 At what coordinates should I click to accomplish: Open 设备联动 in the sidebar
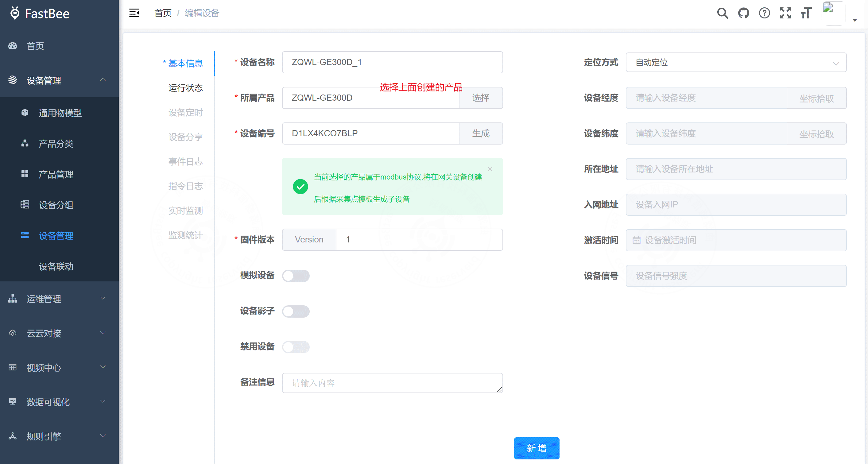pos(56,267)
